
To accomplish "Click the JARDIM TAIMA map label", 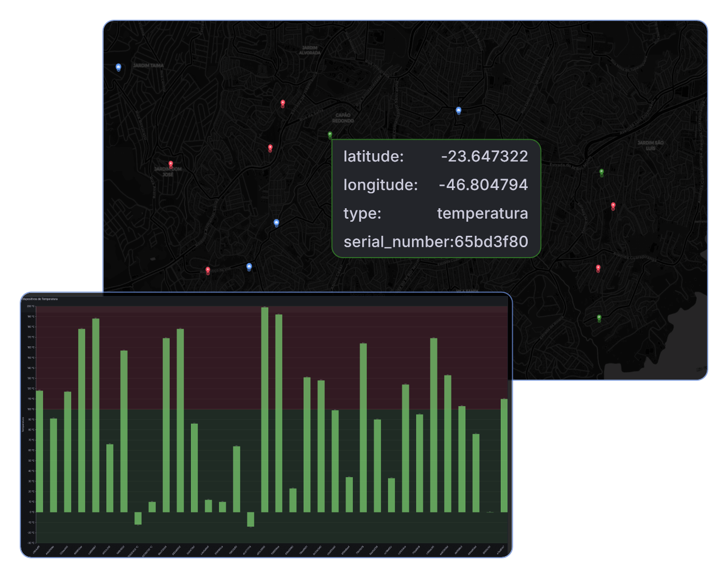I will (148, 65).
